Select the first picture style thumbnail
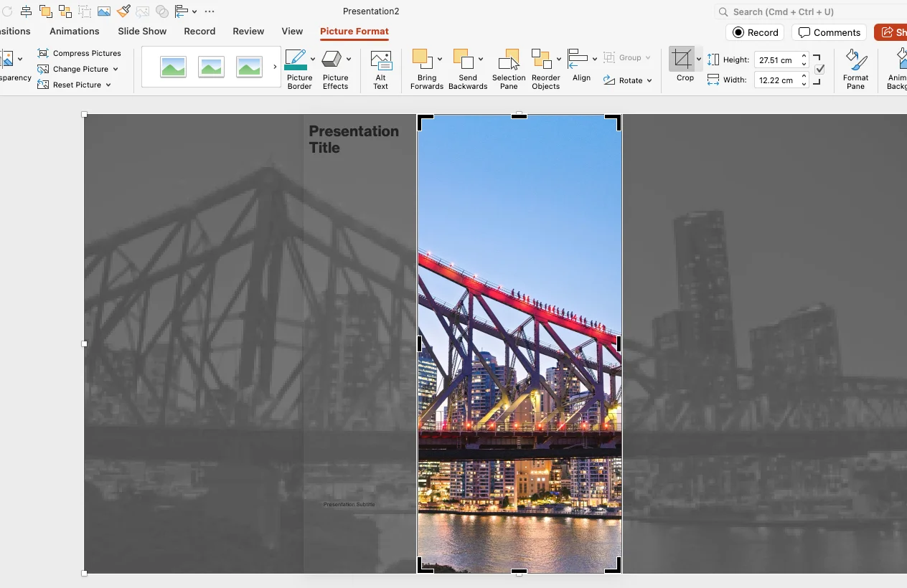 point(173,67)
